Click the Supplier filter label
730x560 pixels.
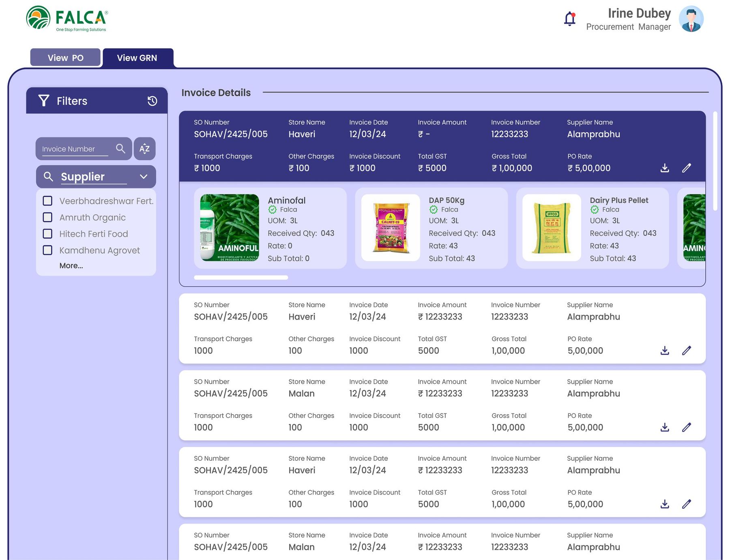(x=83, y=177)
